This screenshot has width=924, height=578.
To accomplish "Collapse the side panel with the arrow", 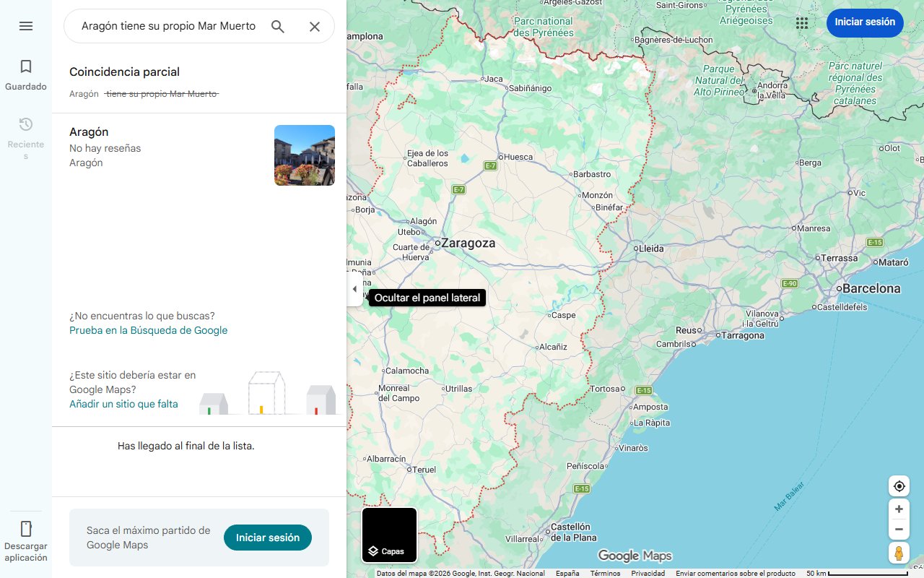I will pyautogui.click(x=354, y=288).
